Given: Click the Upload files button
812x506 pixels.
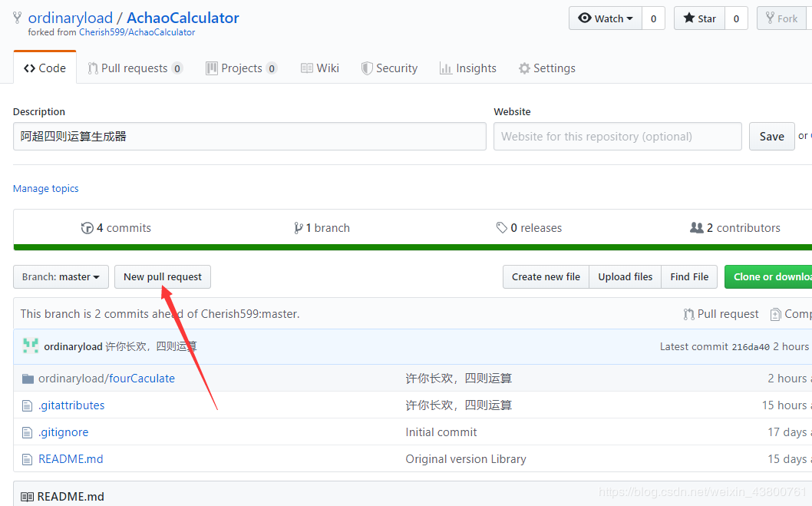Looking at the screenshot, I should 625,276.
